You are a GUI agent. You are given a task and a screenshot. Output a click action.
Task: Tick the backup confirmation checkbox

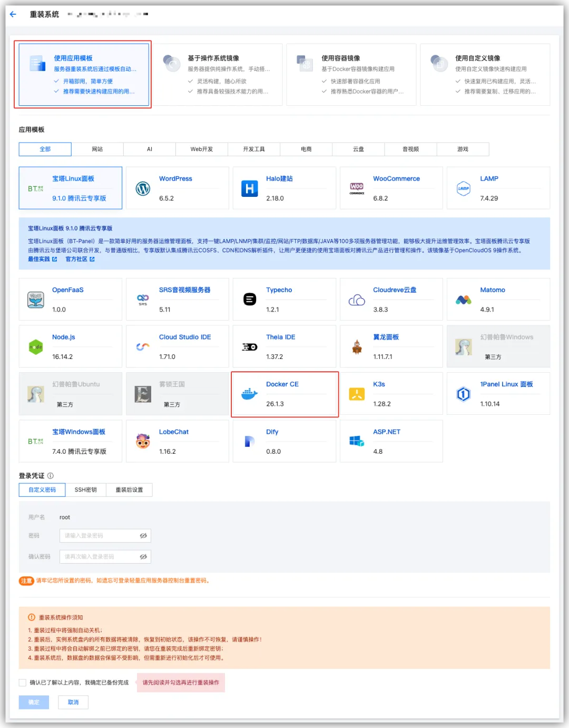click(23, 683)
